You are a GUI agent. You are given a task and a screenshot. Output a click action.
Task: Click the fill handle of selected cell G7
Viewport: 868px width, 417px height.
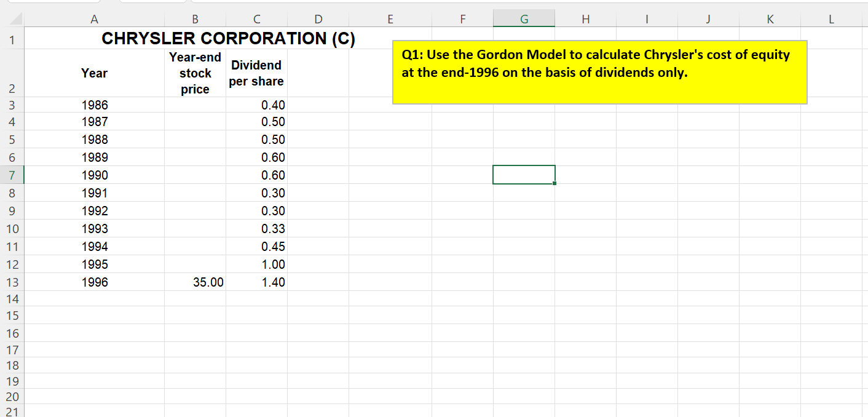[x=554, y=183]
